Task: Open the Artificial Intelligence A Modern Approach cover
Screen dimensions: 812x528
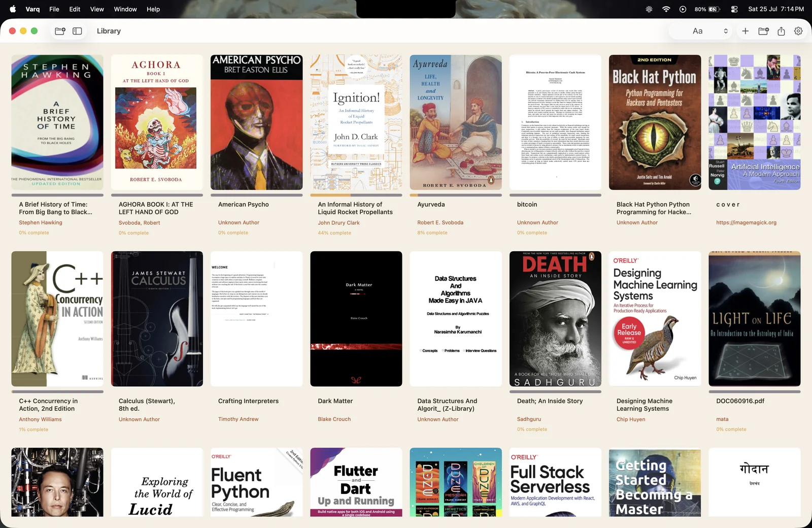Action: click(755, 122)
